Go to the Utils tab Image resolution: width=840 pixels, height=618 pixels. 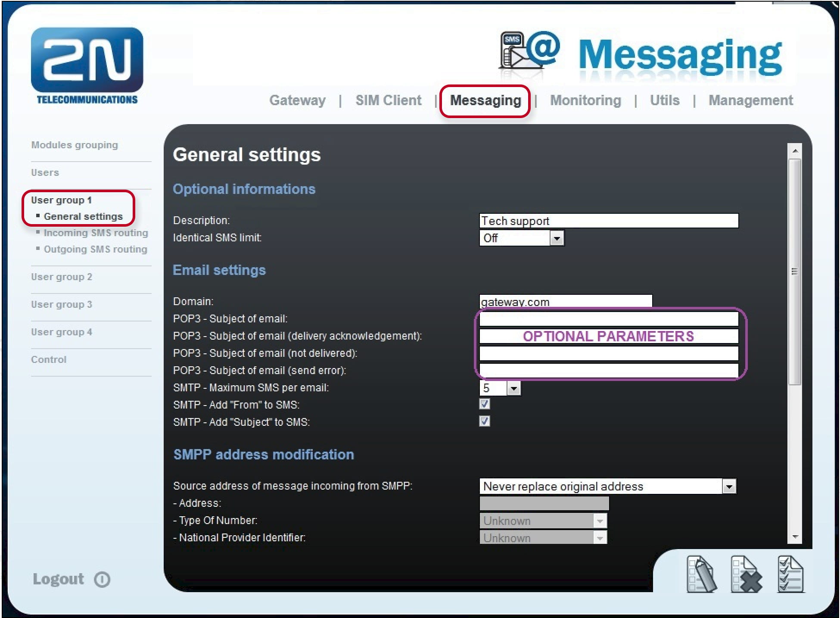coord(665,100)
